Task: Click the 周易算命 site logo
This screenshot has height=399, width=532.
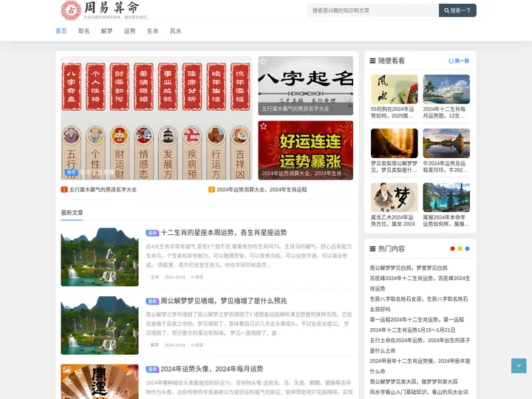Action: (x=105, y=10)
